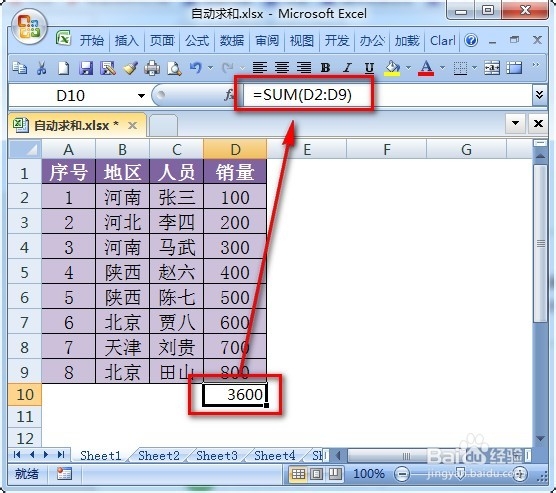
Task: Open the 公式 ribbon tab
Action: [197, 40]
